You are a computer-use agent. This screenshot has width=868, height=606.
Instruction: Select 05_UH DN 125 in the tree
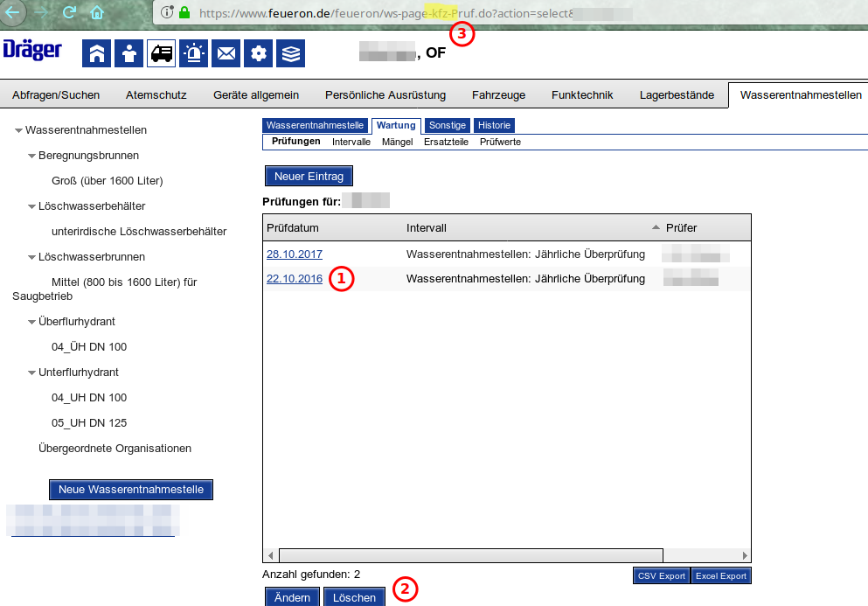(89, 423)
